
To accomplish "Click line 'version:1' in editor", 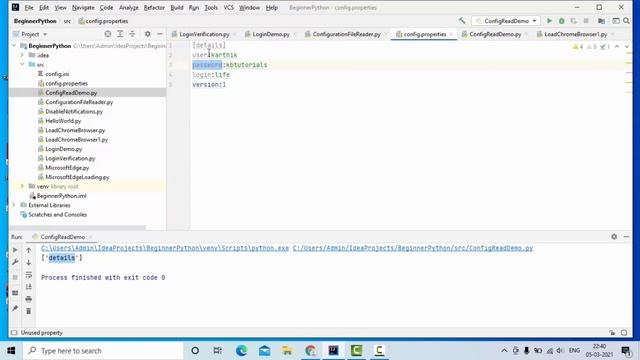I will point(209,84).
